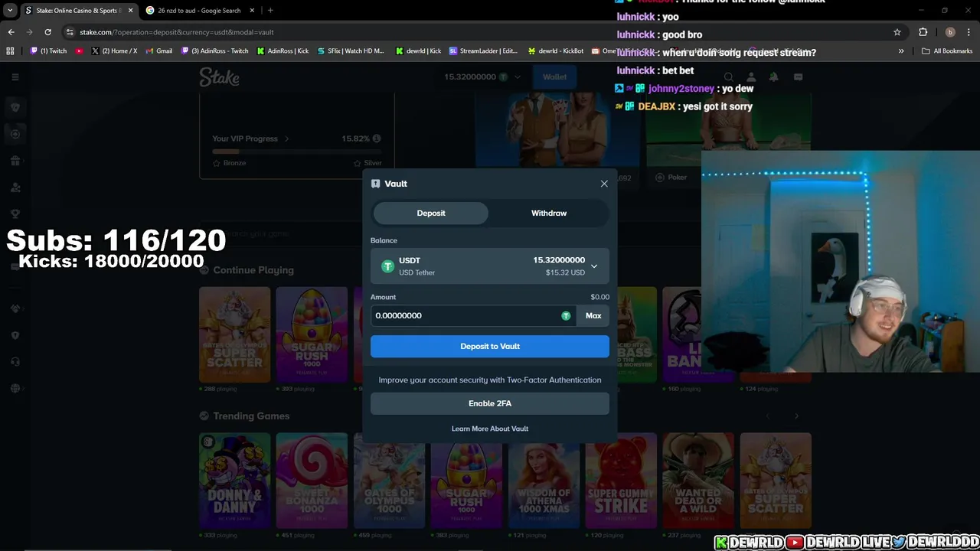Open Learn More About Vault link
This screenshot has height=551, width=980.
tap(490, 429)
